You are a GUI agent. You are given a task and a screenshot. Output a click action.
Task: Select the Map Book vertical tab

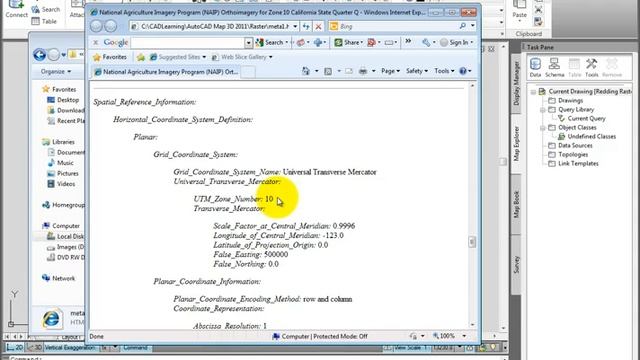pos(516,204)
